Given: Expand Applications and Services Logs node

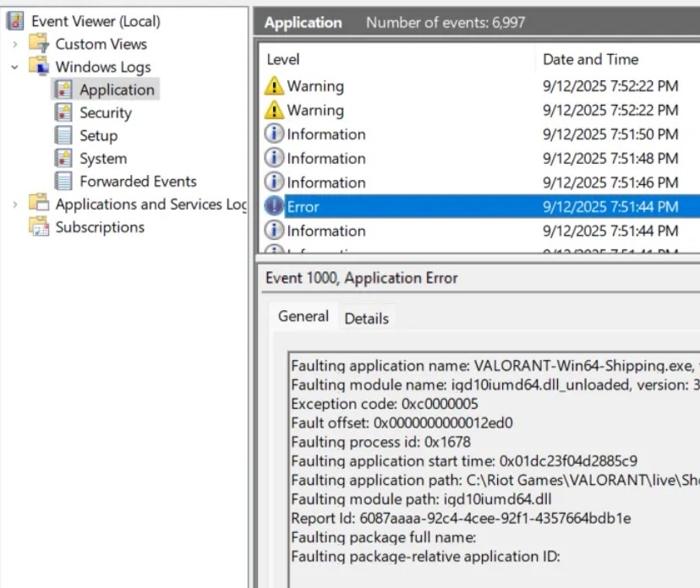Looking at the screenshot, I should [x=15, y=204].
